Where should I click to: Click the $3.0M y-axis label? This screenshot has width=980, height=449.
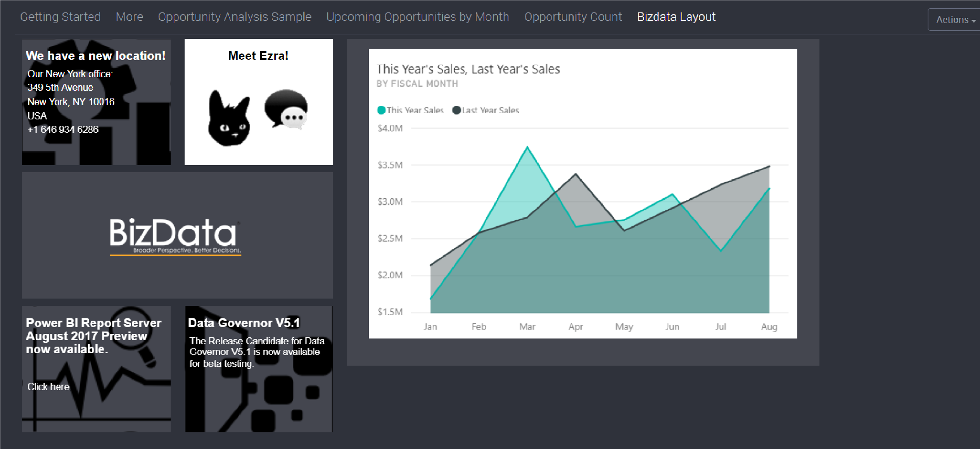(390, 202)
